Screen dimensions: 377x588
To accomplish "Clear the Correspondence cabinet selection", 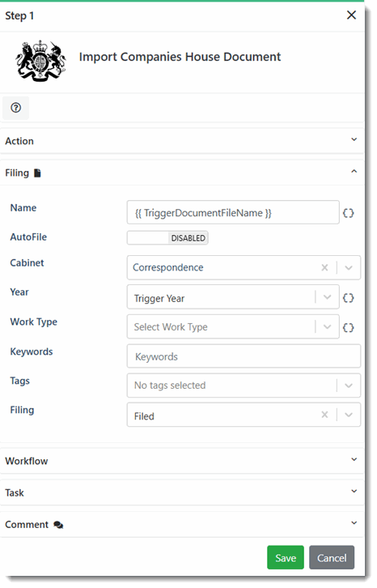I will [324, 268].
